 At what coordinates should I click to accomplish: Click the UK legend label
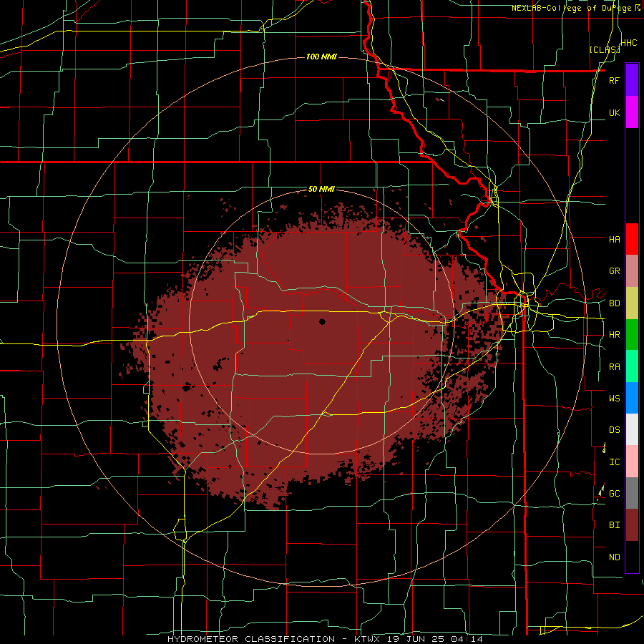click(x=614, y=112)
